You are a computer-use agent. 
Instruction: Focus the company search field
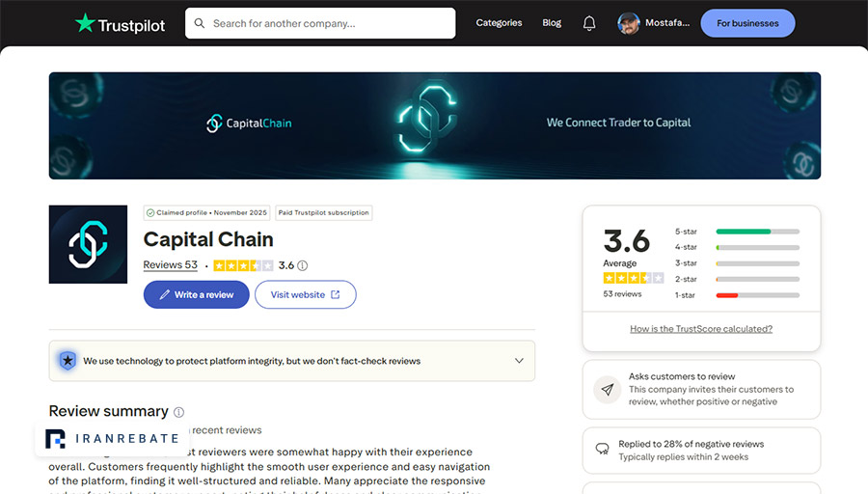point(320,23)
